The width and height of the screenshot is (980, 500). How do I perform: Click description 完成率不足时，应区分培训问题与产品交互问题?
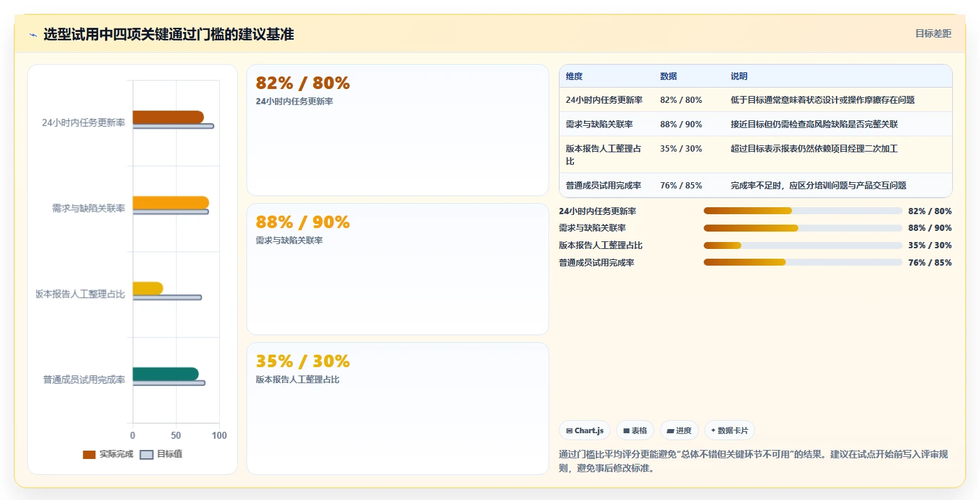[x=819, y=186]
